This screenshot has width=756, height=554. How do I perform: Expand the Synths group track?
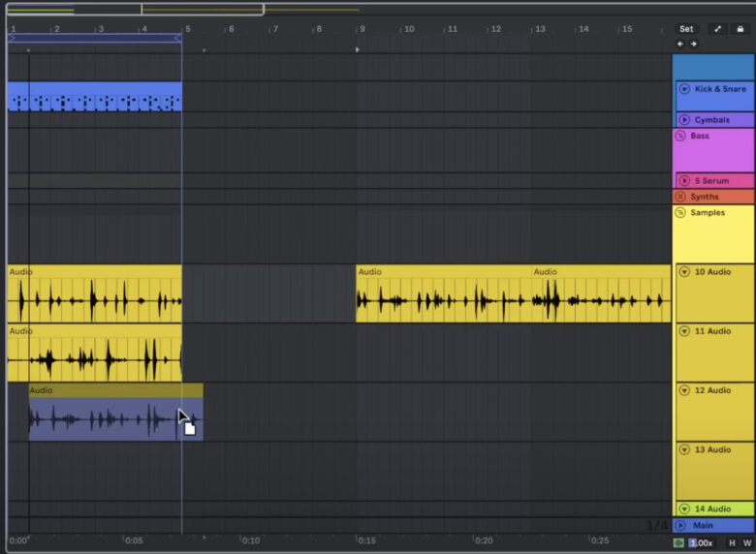pyautogui.click(x=680, y=197)
